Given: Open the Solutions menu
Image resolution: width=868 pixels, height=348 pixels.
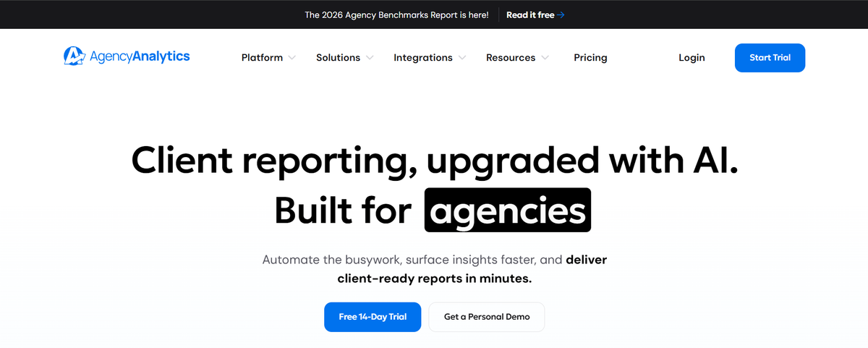Looking at the screenshot, I should (x=338, y=58).
